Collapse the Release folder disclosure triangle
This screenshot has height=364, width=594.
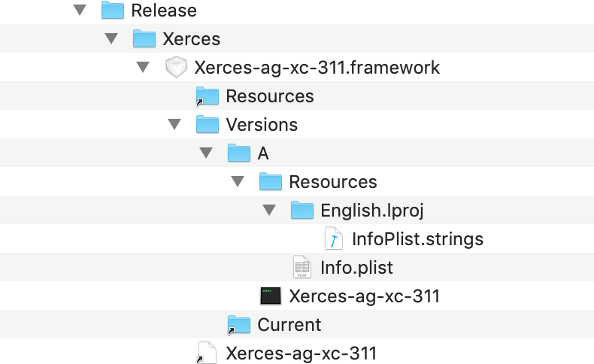coord(79,11)
